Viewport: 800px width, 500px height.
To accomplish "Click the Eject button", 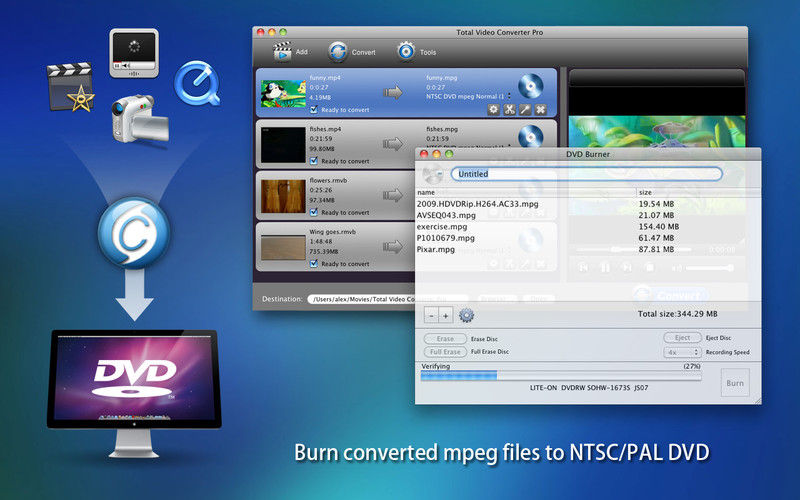I will point(682,338).
